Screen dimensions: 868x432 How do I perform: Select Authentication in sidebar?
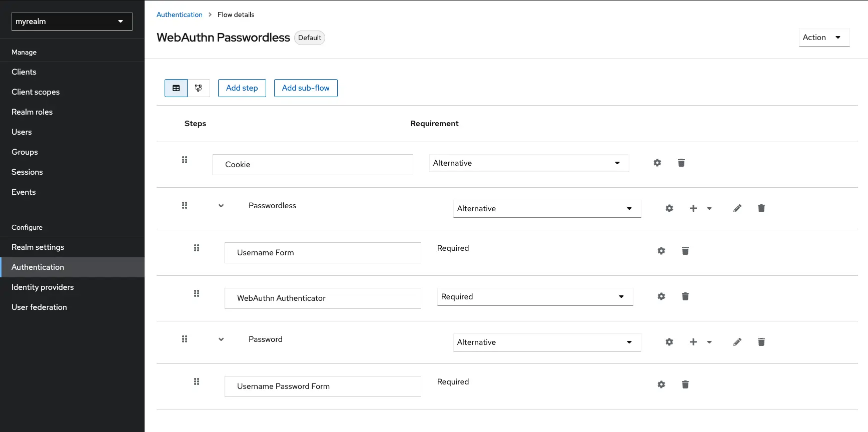point(72,267)
